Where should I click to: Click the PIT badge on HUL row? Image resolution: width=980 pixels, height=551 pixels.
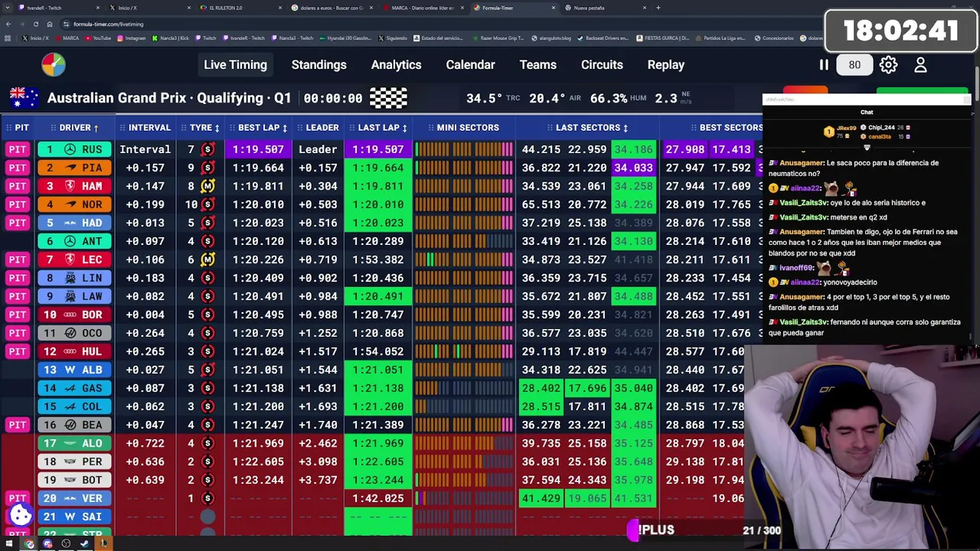coord(18,351)
